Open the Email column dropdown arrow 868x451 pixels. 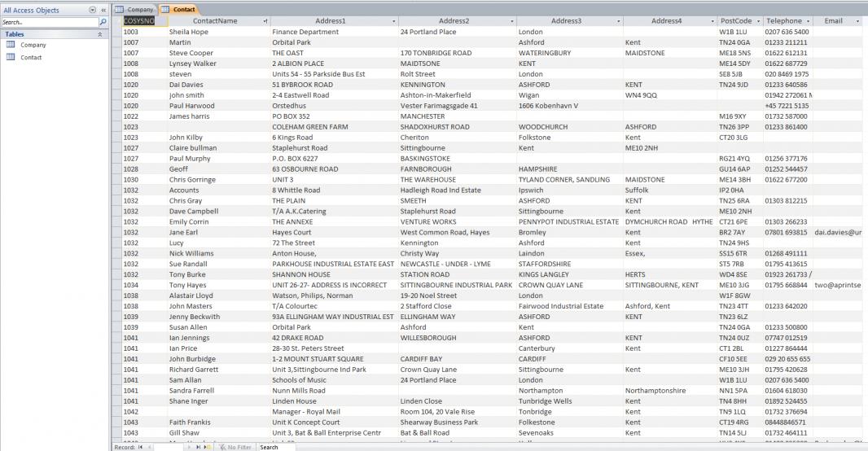[858, 22]
